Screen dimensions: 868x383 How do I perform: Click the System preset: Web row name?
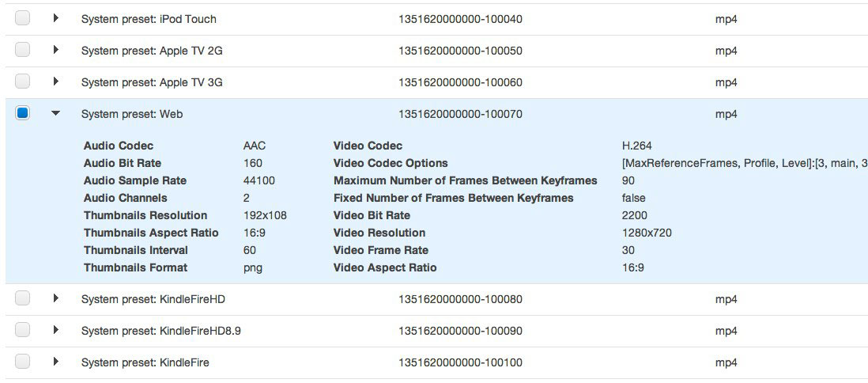coord(132,114)
